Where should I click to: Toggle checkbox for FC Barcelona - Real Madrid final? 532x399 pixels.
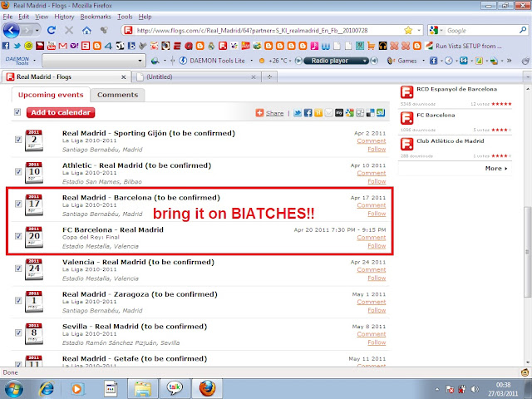click(x=18, y=236)
